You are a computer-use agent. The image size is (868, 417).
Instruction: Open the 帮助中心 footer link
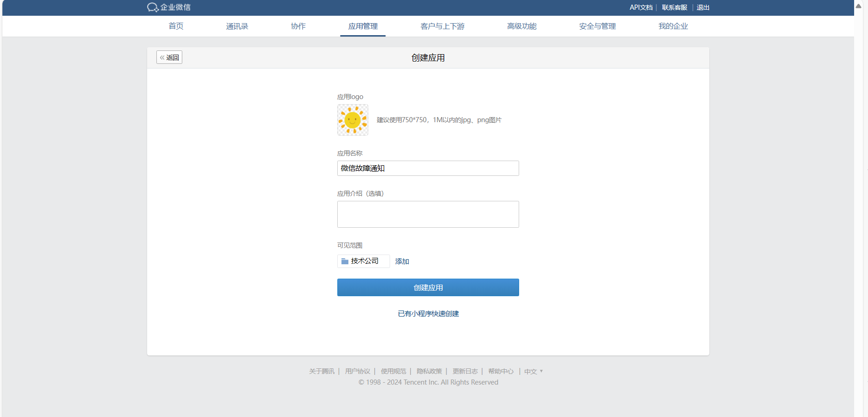[501, 371]
